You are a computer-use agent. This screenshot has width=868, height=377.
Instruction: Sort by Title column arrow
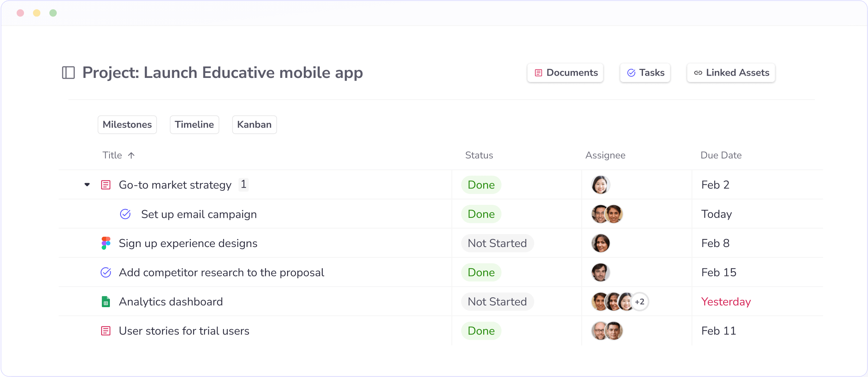(x=131, y=155)
